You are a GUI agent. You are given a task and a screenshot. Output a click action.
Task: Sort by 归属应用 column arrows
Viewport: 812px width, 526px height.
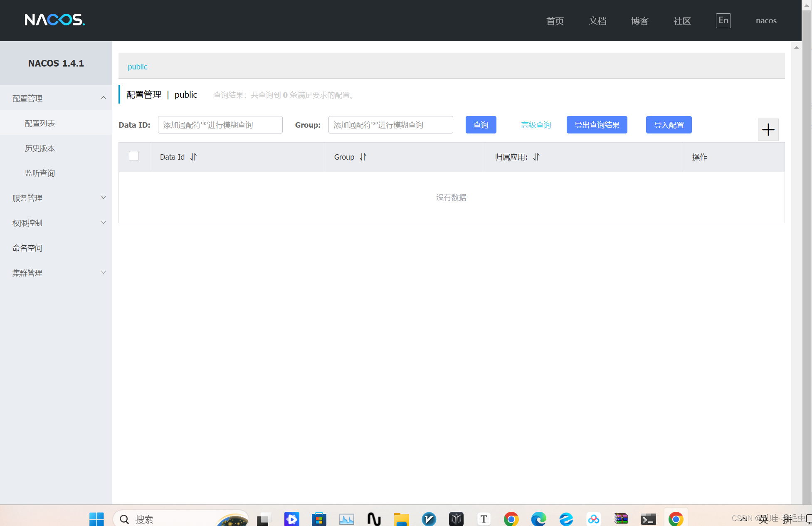536,157
